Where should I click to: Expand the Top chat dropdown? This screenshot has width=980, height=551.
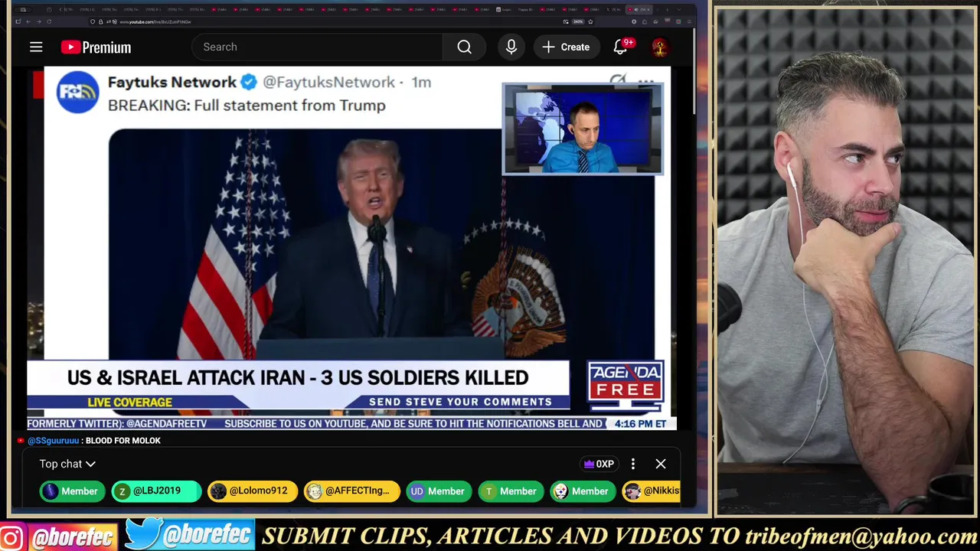point(67,464)
